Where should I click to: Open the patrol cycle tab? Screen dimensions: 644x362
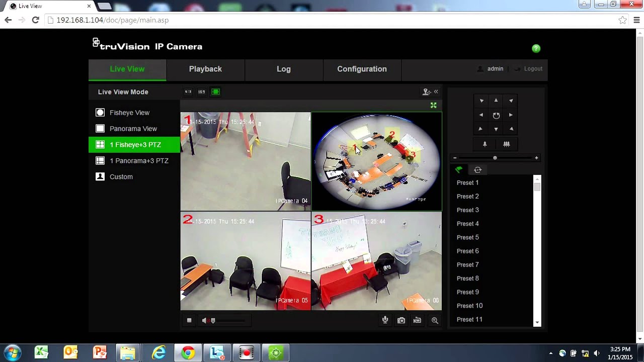478,170
